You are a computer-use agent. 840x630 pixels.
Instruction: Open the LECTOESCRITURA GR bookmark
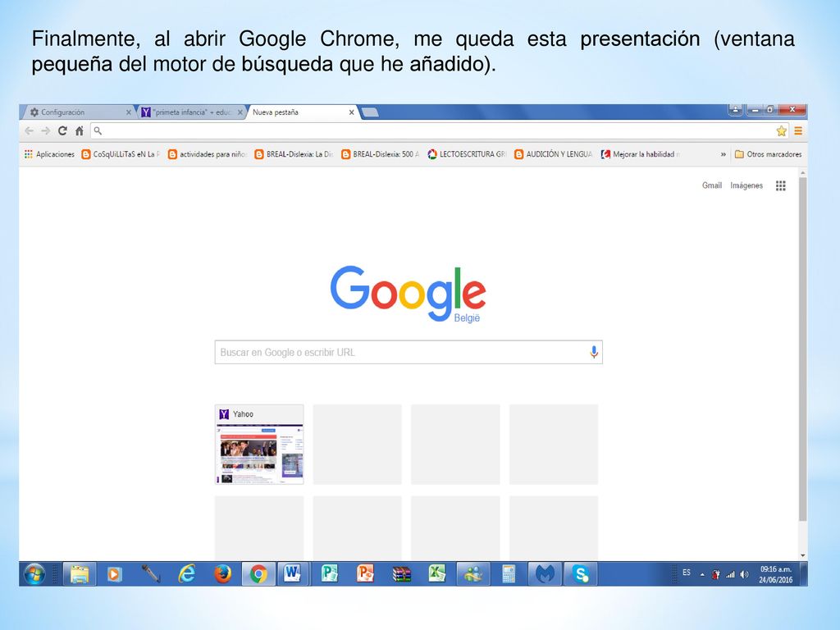467,154
